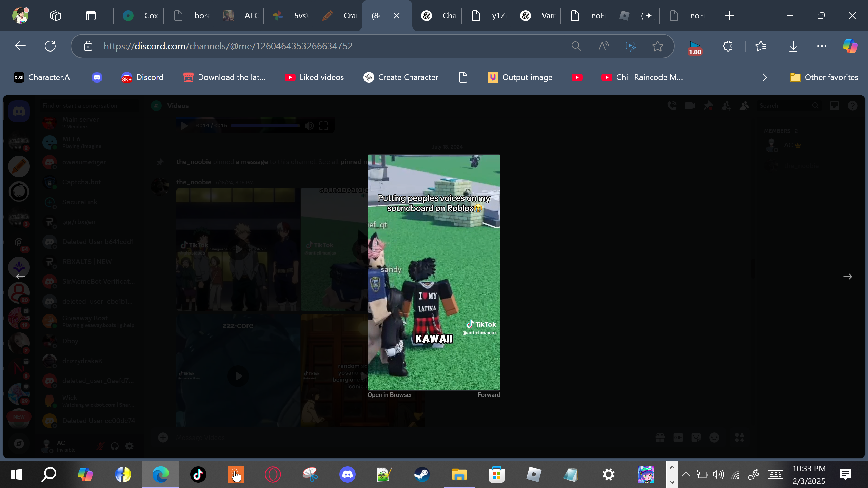Play the video in chat
This screenshot has height=488, width=868.
pyautogui.click(x=184, y=126)
